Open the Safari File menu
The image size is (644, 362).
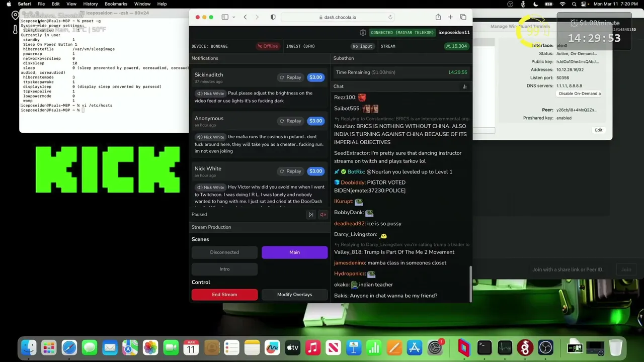coord(41,4)
